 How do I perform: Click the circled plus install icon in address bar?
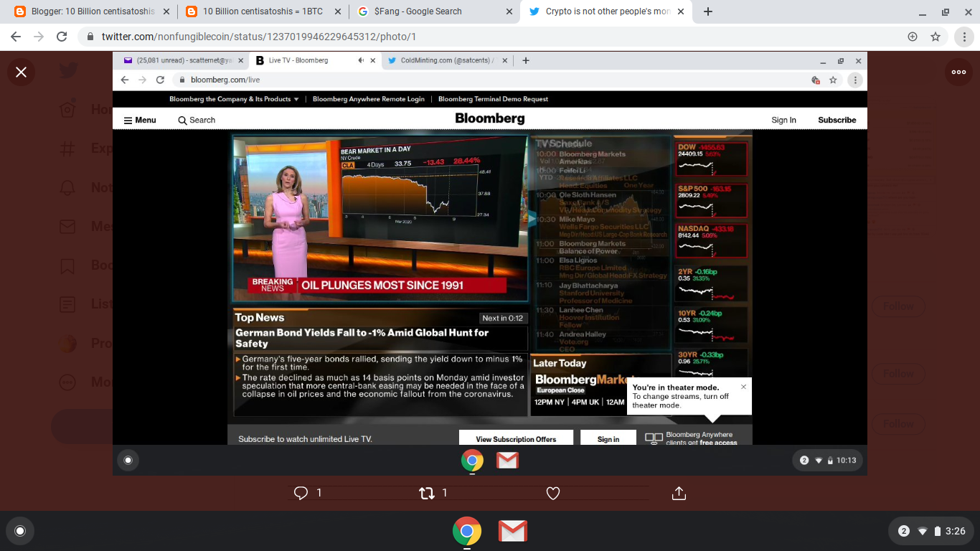click(913, 37)
